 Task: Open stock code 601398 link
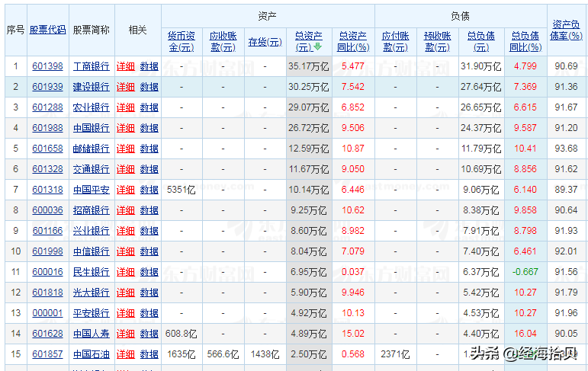(47, 66)
